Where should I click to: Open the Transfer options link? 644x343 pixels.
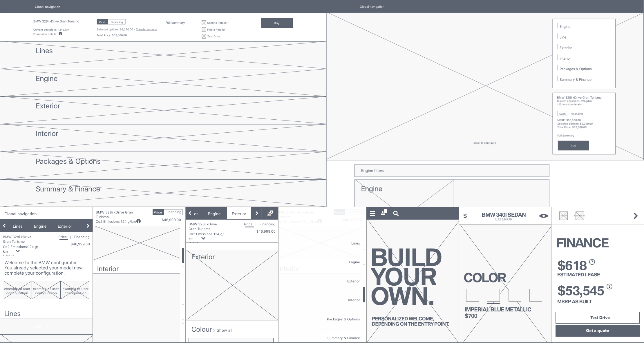(146, 30)
